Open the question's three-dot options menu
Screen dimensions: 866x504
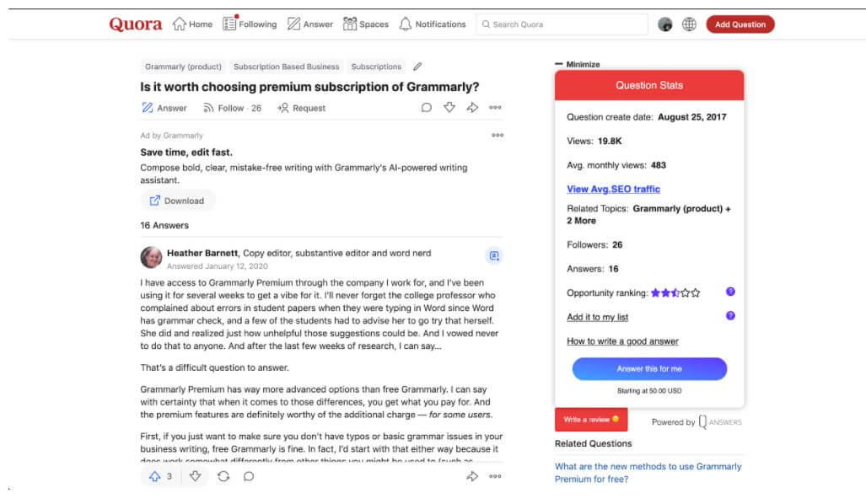[x=496, y=107]
